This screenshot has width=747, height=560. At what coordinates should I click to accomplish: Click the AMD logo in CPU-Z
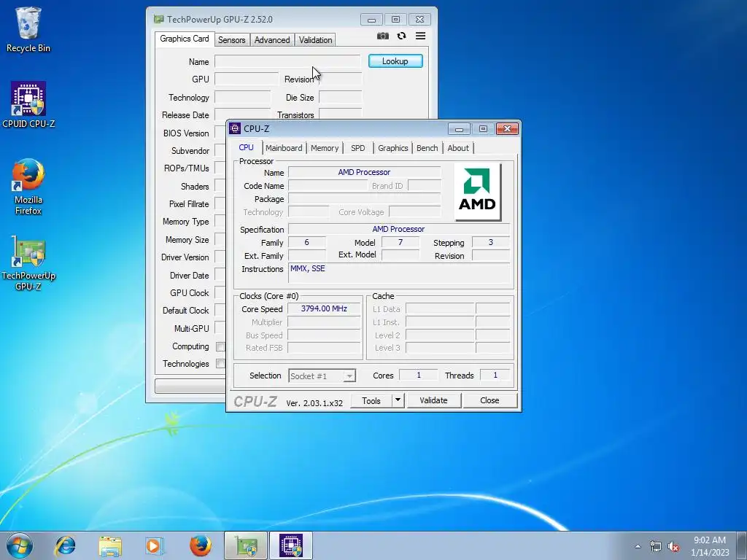(477, 192)
